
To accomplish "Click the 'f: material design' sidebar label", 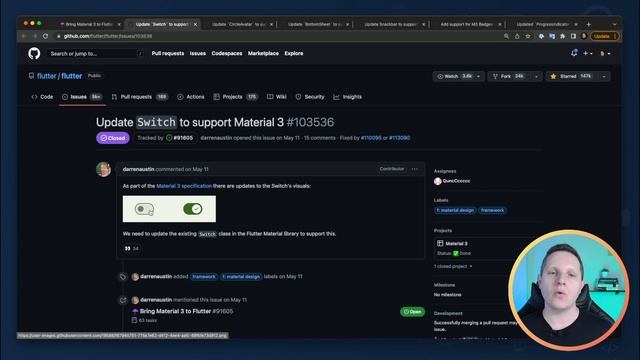I will 455,210.
